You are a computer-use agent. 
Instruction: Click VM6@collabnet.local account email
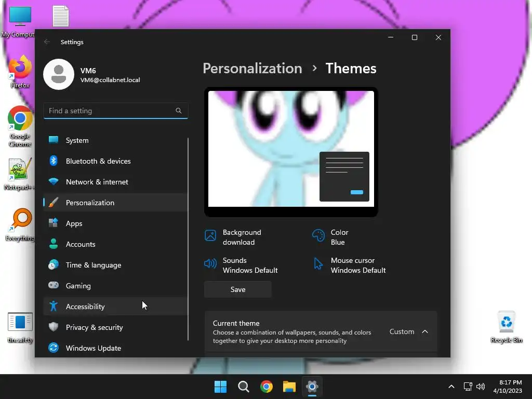click(110, 80)
